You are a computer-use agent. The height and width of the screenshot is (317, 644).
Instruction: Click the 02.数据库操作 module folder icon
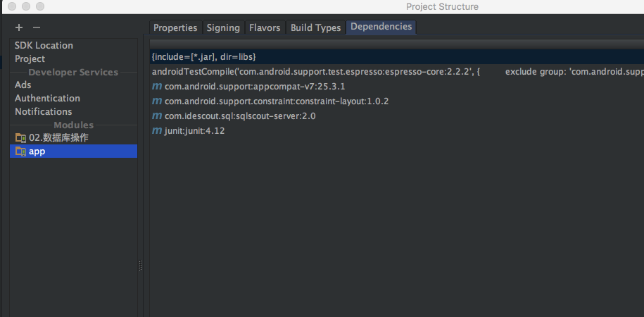coord(20,138)
